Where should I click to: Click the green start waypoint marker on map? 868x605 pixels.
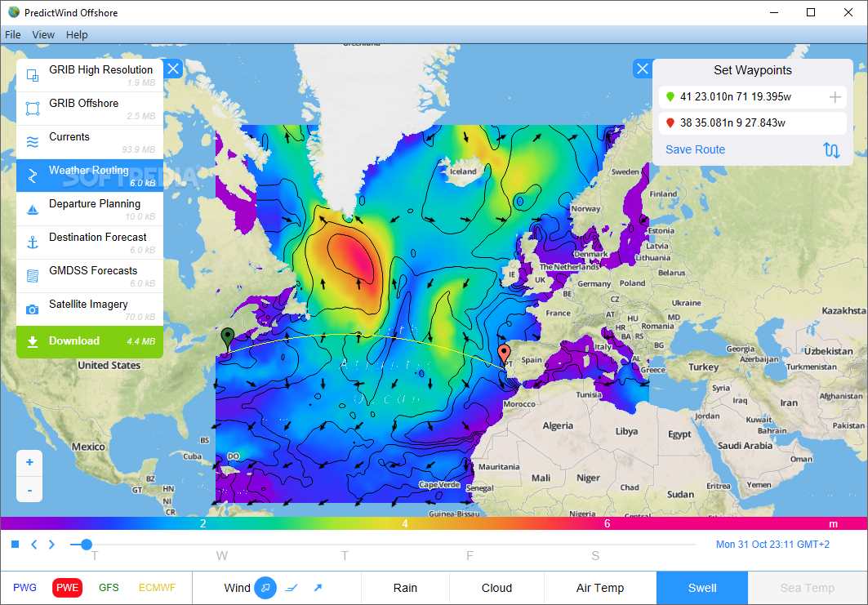click(x=228, y=338)
